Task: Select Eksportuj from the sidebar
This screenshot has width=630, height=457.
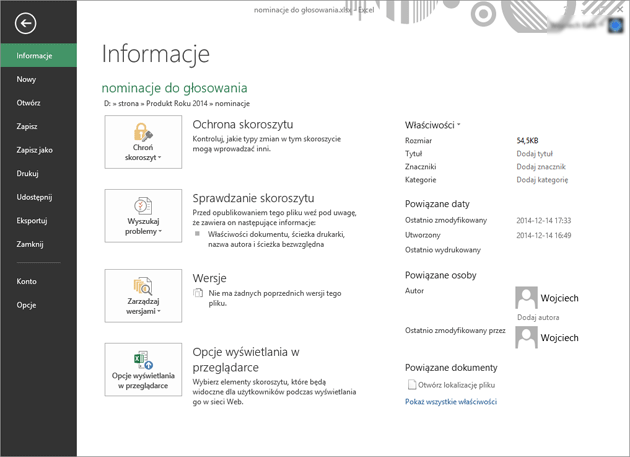Action: pos(39,221)
